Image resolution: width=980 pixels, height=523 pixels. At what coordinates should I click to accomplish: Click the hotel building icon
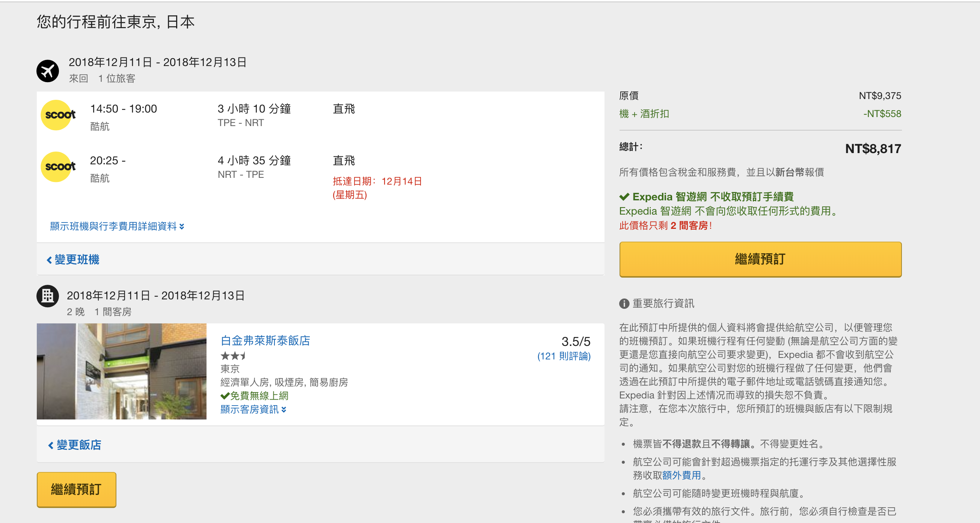48,296
